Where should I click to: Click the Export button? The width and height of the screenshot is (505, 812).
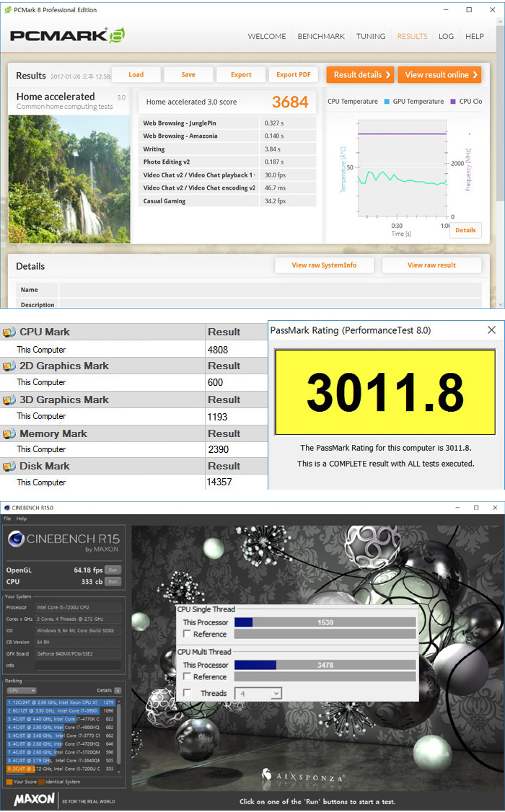(x=241, y=74)
